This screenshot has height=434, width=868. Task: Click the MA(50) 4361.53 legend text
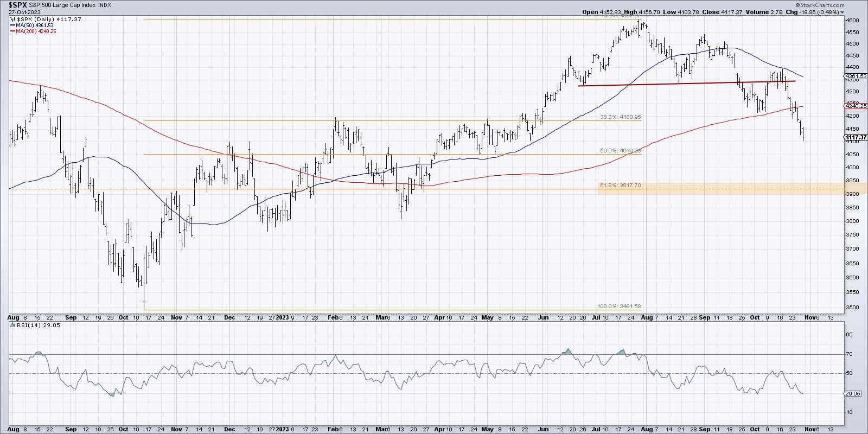click(x=35, y=25)
